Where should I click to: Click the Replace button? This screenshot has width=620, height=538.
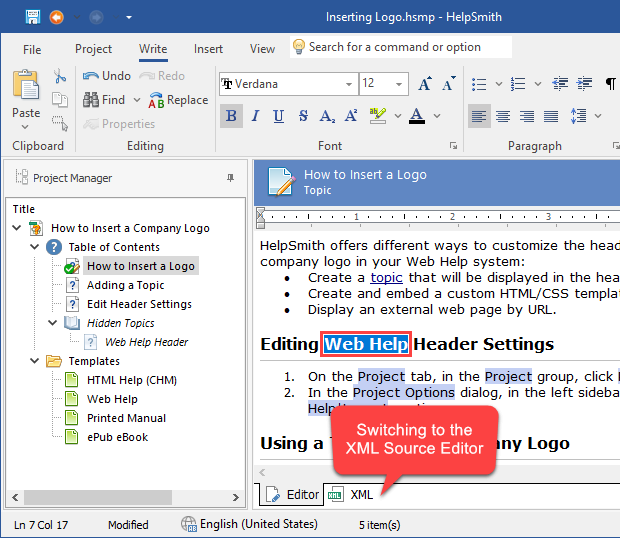(178, 100)
